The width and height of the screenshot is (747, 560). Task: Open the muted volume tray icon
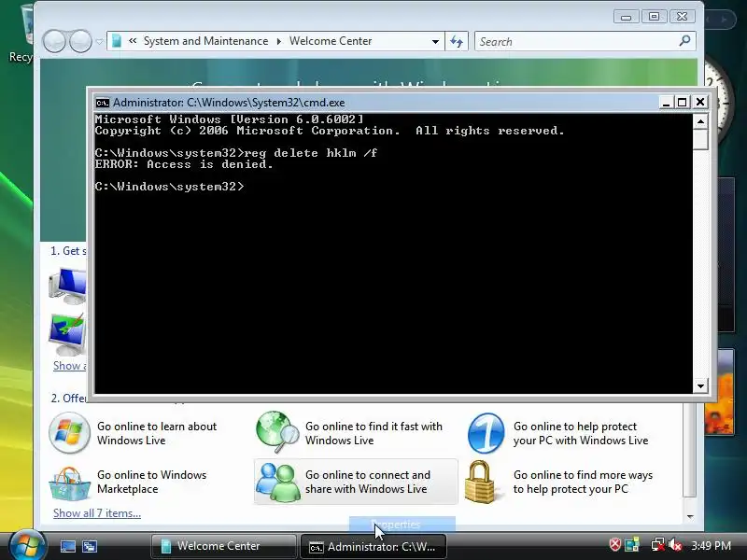click(x=675, y=545)
